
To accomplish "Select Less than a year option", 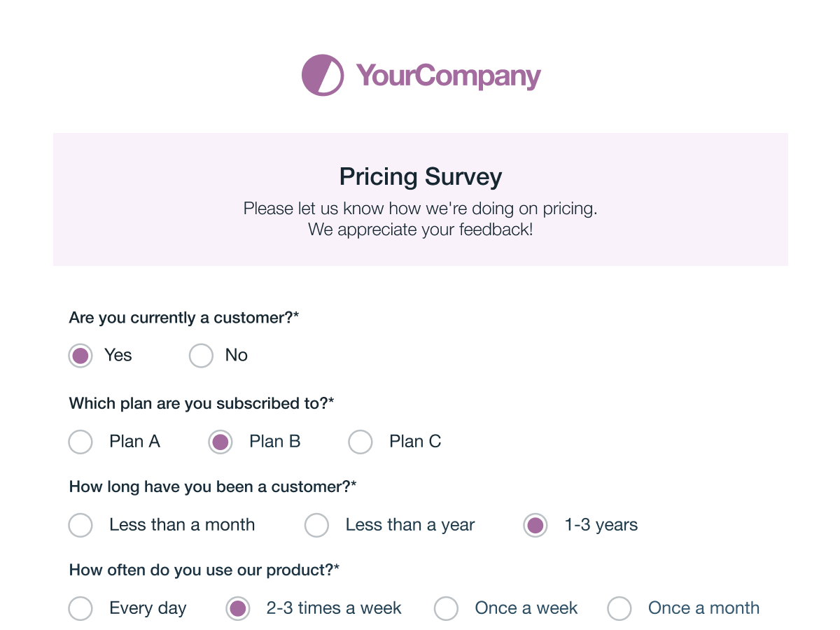I will coord(316,525).
